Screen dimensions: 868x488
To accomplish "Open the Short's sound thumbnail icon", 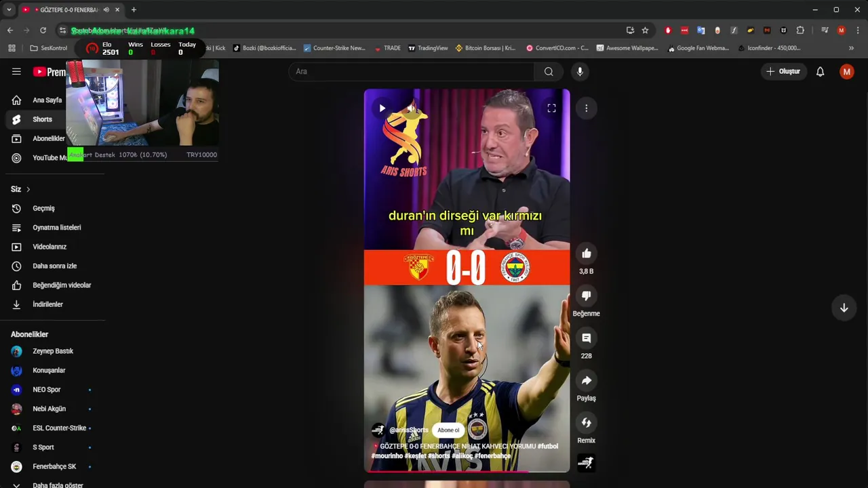I will (x=587, y=462).
